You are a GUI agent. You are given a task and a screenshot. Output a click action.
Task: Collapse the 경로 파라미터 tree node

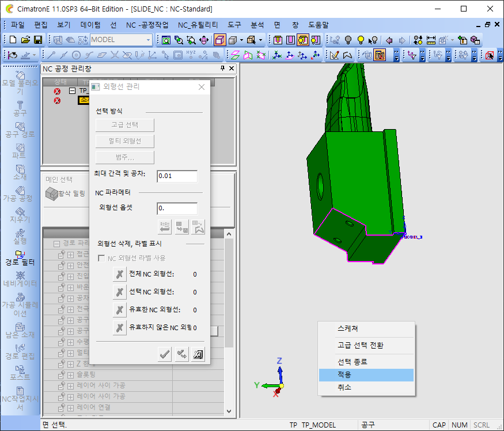point(56,244)
